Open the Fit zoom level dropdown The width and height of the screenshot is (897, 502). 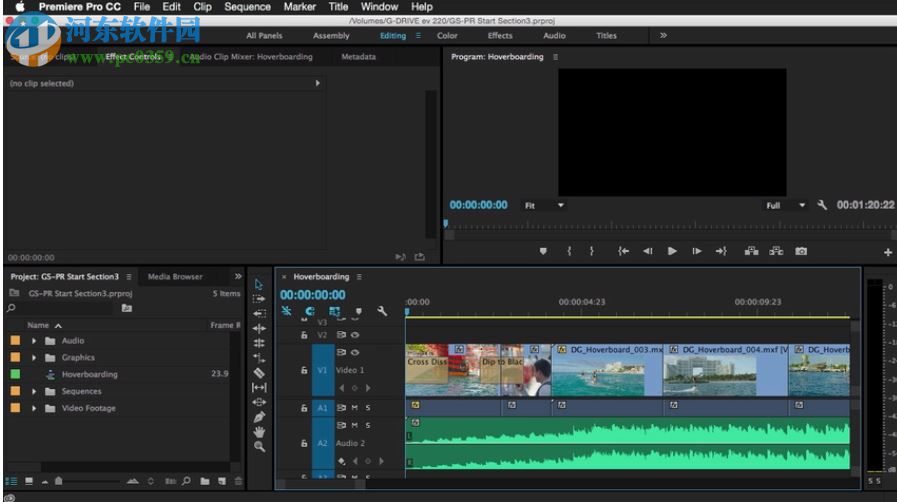click(544, 205)
